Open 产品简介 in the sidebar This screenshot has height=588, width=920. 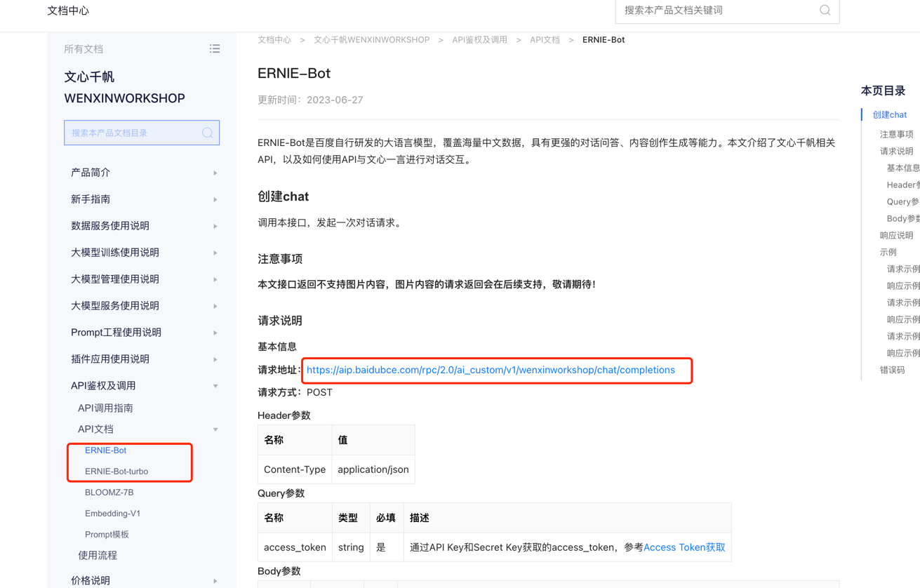tap(91, 173)
